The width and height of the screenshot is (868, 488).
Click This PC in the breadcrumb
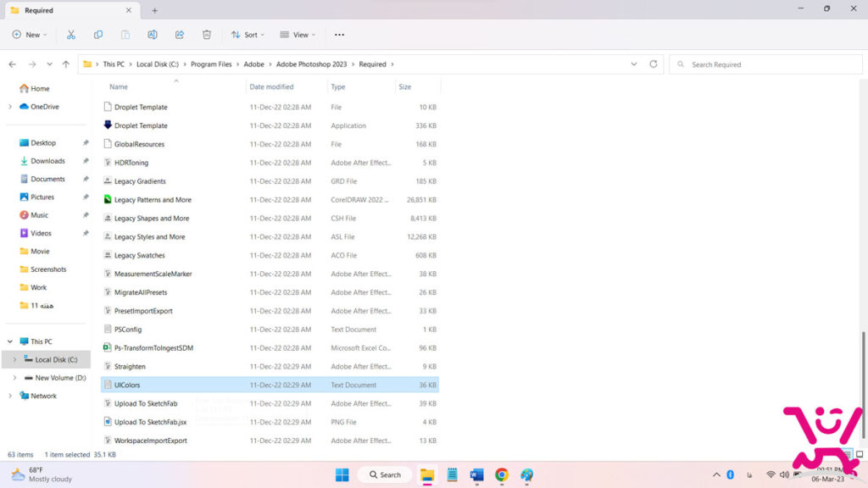coord(114,64)
